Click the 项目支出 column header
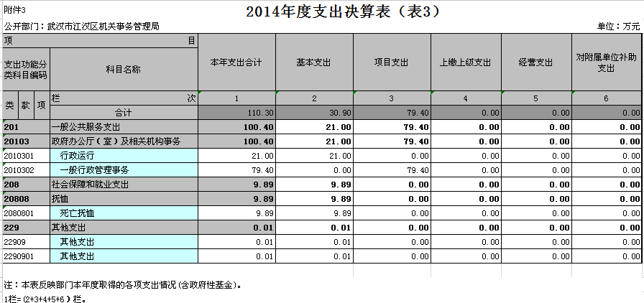Image resolution: width=644 pixels, height=303 pixels. pos(392,62)
